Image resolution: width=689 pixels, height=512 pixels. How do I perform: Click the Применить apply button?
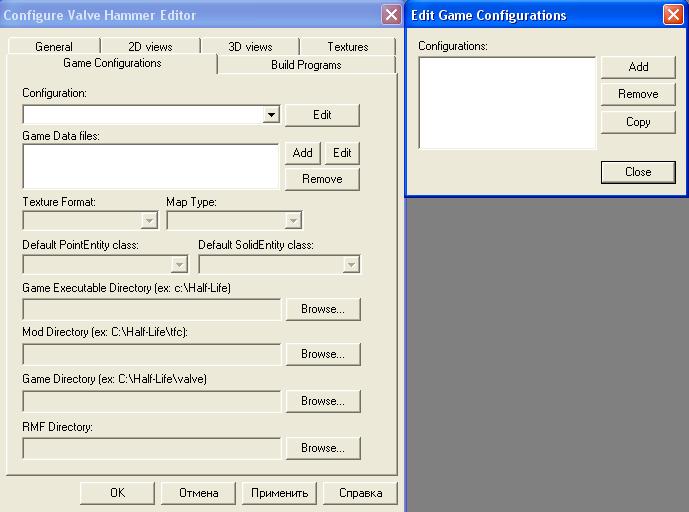(x=279, y=493)
